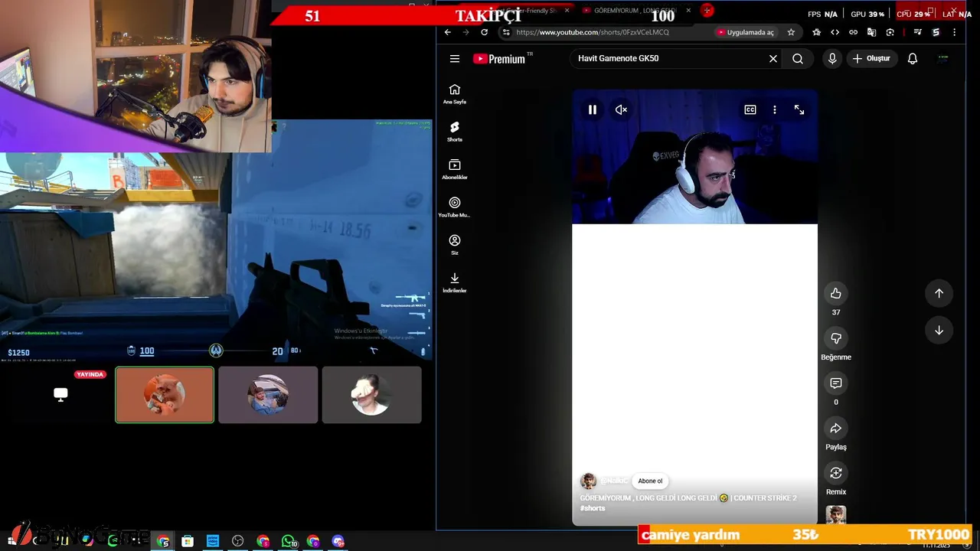This screenshot has width=980, height=551.
Task: Click the Oluştur create button
Action: click(x=871, y=59)
